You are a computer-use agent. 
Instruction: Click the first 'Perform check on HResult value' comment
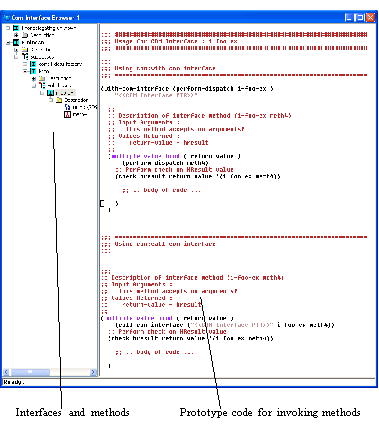pyautogui.click(x=174, y=170)
